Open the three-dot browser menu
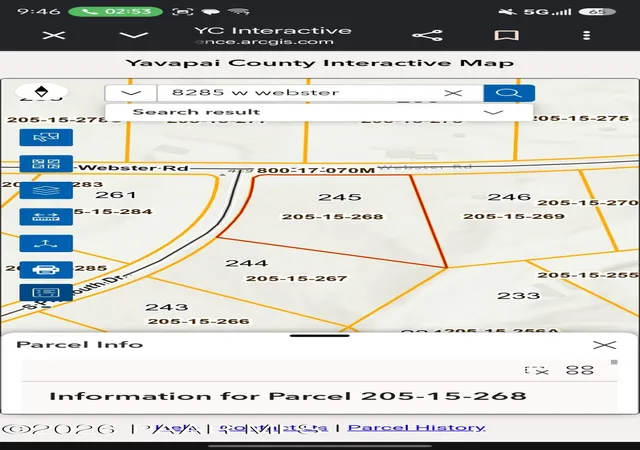This screenshot has width=640, height=450. coord(587,36)
